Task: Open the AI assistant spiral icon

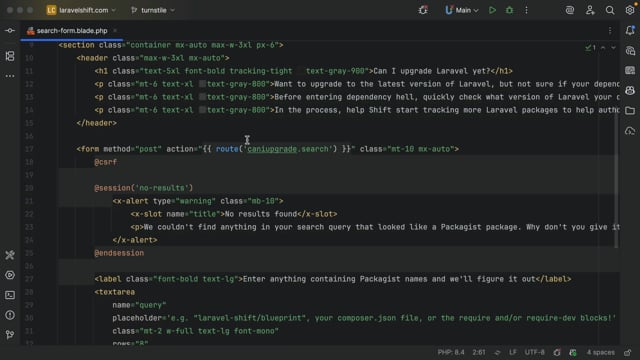Action: click(570, 10)
